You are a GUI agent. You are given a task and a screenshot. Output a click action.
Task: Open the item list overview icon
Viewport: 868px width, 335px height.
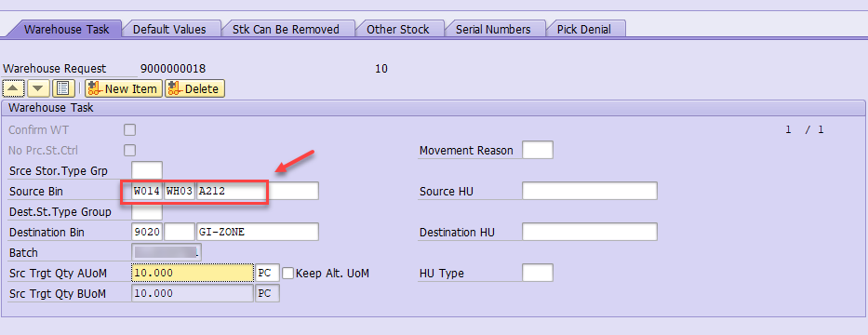tap(62, 88)
